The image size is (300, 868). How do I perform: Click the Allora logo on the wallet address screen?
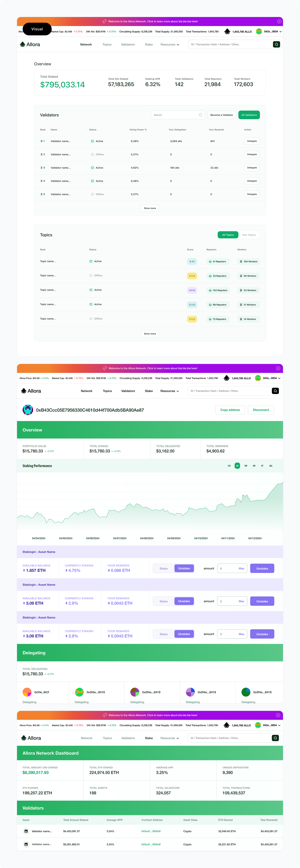click(31, 391)
